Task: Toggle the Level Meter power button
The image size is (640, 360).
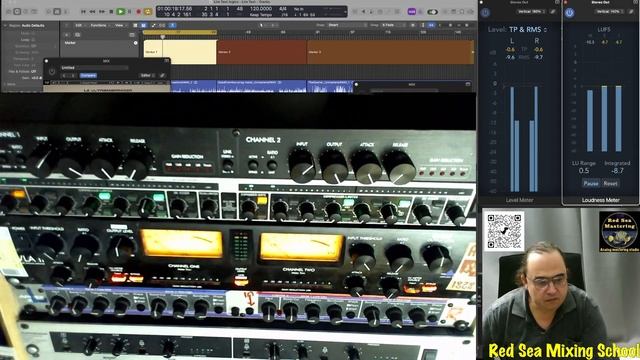Action: coord(485,13)
